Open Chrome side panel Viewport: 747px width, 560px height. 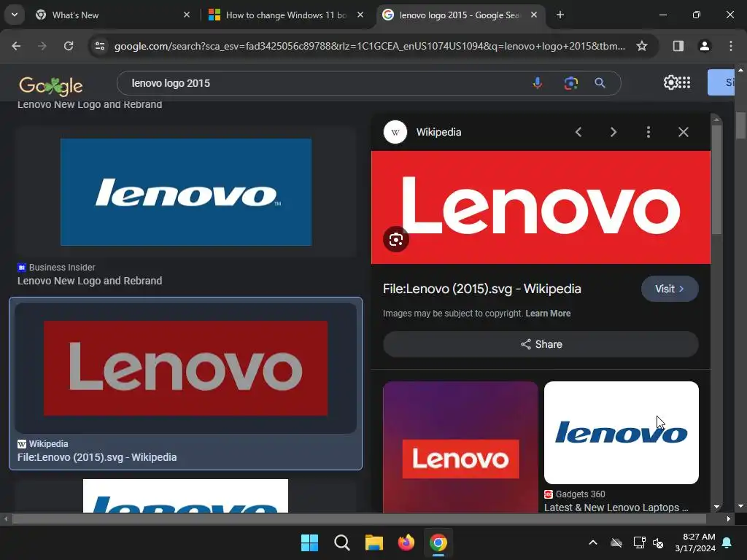point(678,46)
